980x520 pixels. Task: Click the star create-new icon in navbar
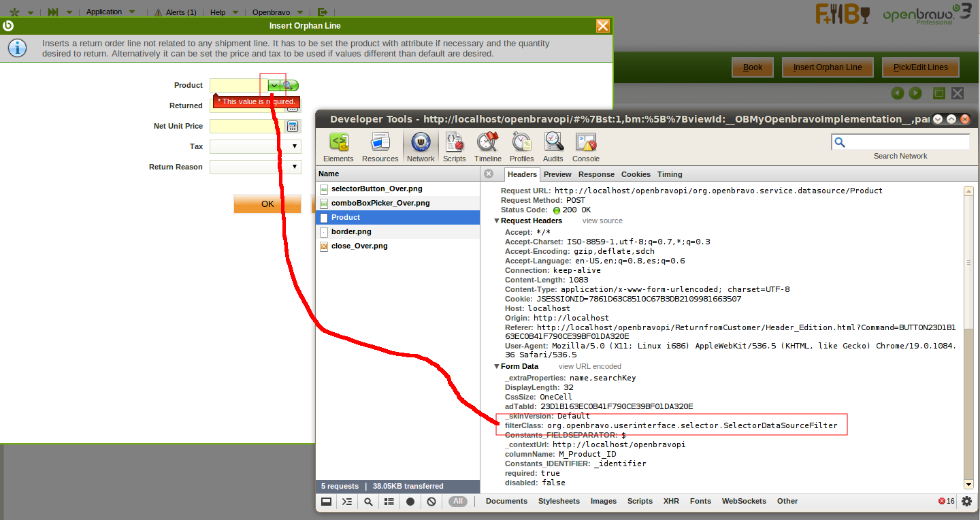[x=14, y=12]
